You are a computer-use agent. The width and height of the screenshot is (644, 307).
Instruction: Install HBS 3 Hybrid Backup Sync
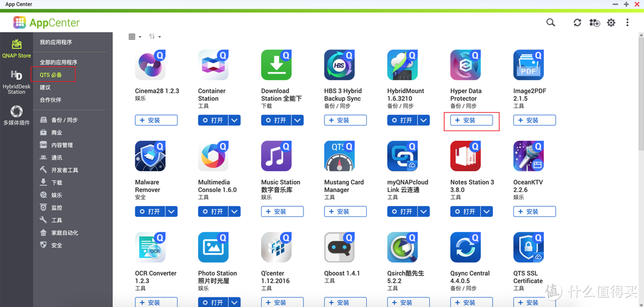pos(345,120)
